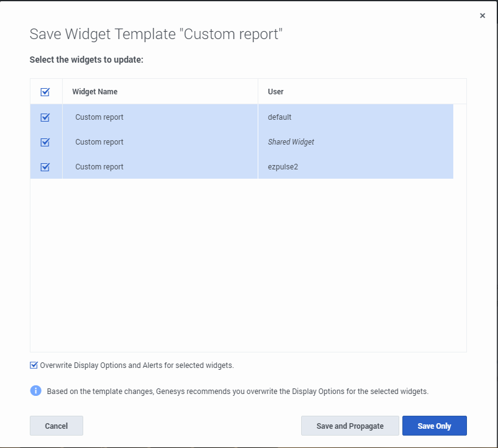Click the Save and Propagate button
Screen dimensions: 498x448
tap(350, 426)
